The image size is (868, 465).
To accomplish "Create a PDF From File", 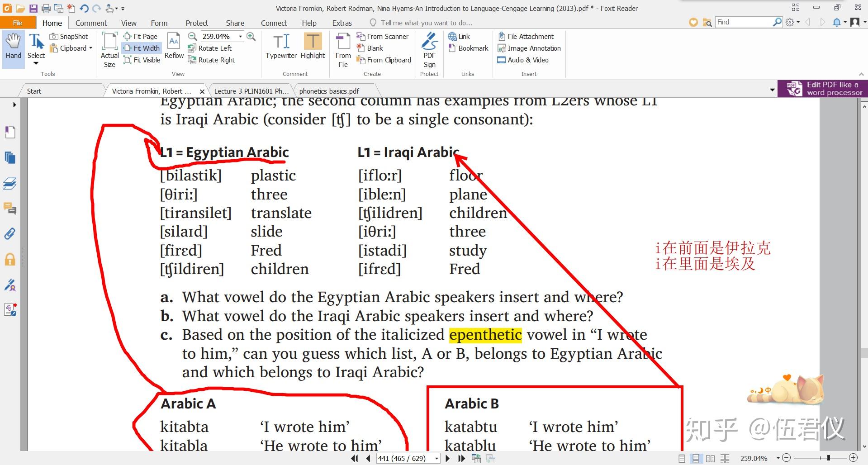I will 343,50.
